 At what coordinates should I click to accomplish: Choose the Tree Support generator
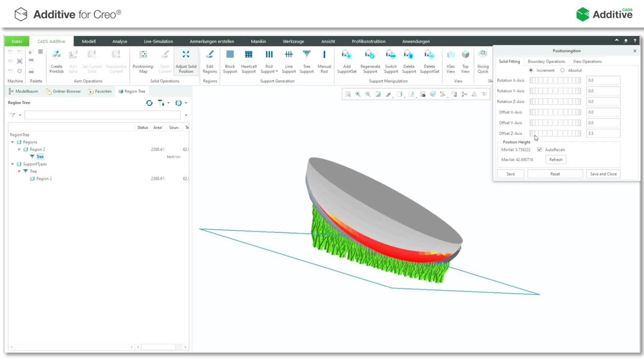307,61
